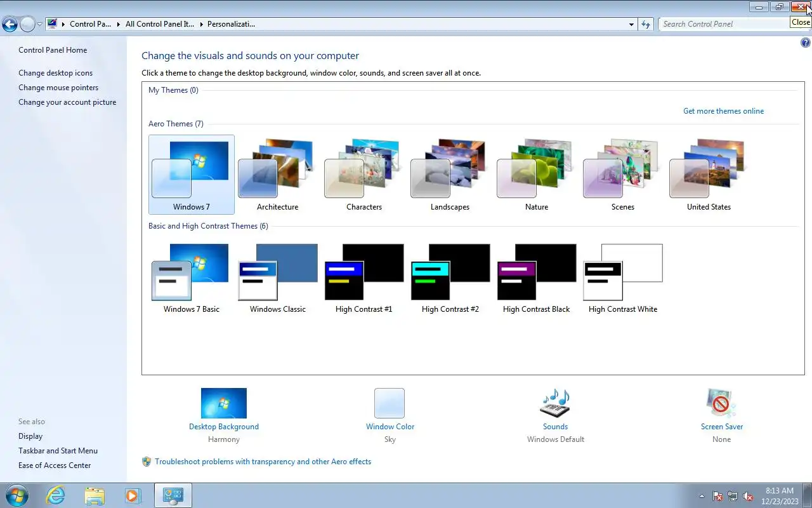Open the Help question mark icon

(x=806, y=43)
